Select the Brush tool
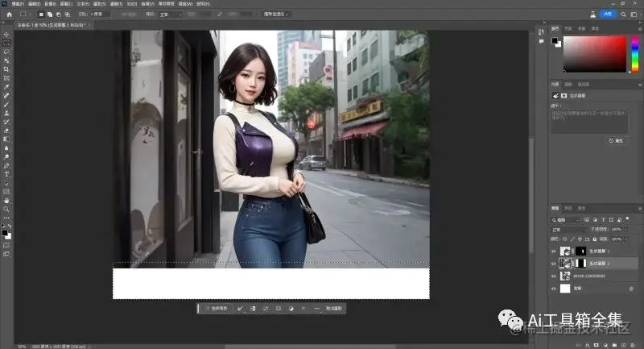 6,105
